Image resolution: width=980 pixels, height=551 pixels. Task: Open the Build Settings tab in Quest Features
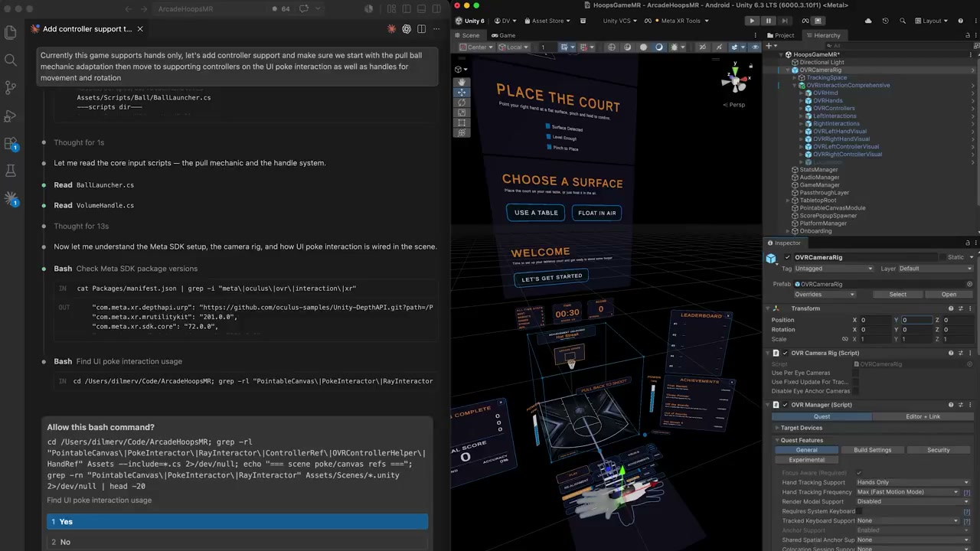(x=873, y=450)
